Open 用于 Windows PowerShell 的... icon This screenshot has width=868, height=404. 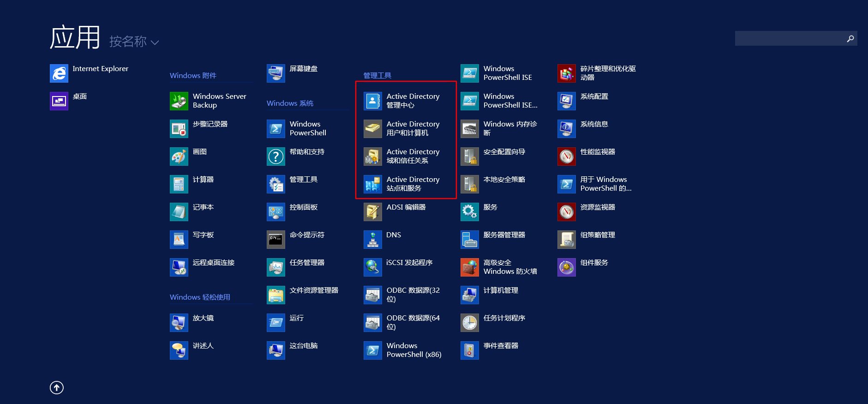[567, 184]
